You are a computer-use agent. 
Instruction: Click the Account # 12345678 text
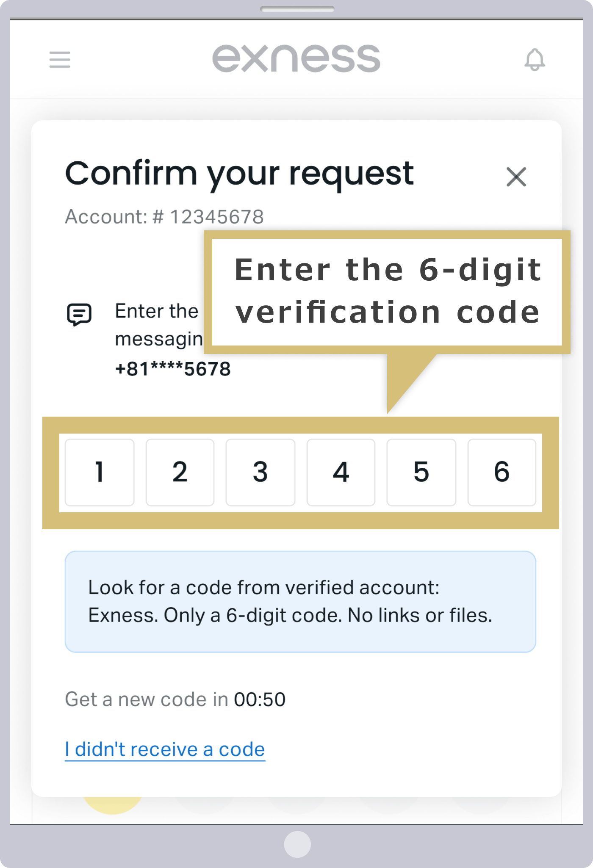coord(164,217)
